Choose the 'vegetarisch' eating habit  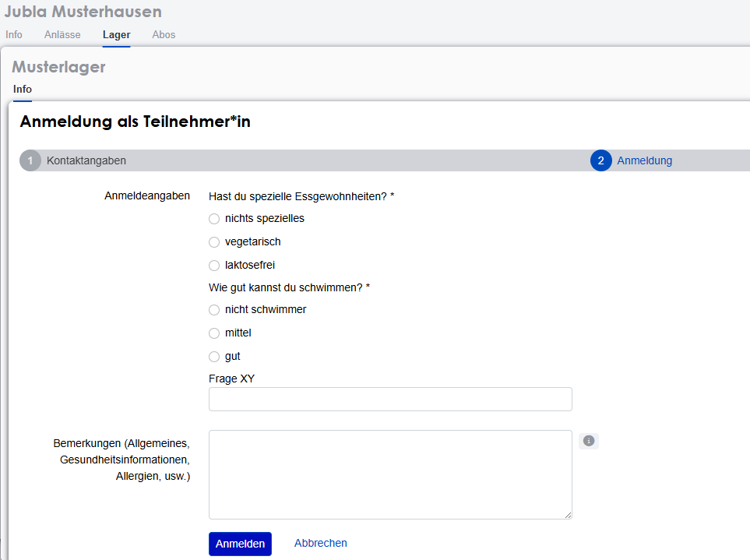coord(214,242)
